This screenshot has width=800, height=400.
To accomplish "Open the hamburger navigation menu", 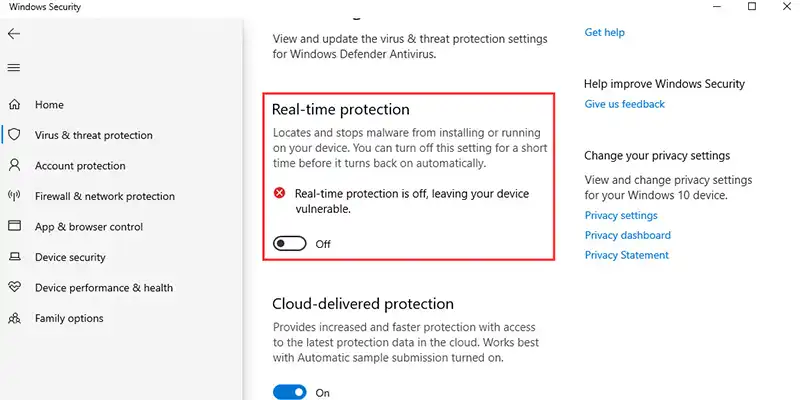I will [14, 68].
